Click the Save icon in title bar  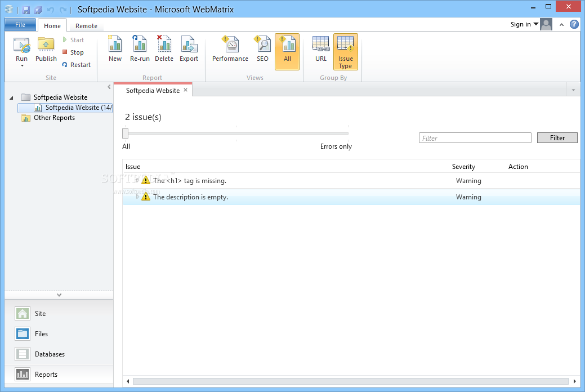click(x=26, y=10)
